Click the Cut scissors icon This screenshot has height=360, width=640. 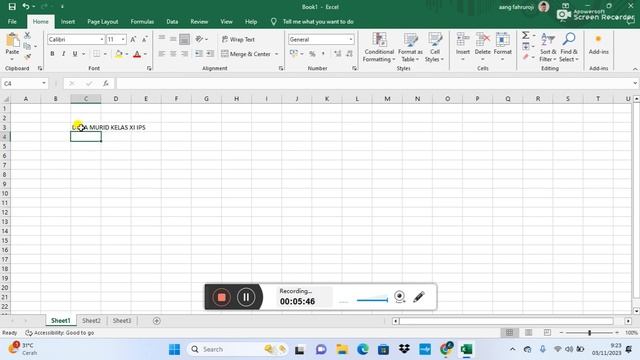pos(27,36)
